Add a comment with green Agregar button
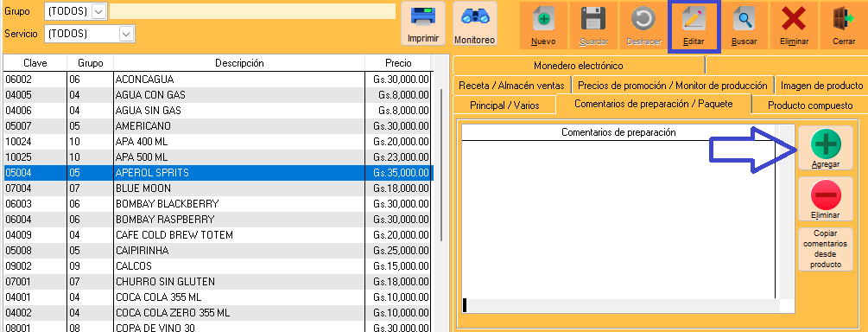The height and width of the screenshot is (332, 868). [x=826, y=149]
